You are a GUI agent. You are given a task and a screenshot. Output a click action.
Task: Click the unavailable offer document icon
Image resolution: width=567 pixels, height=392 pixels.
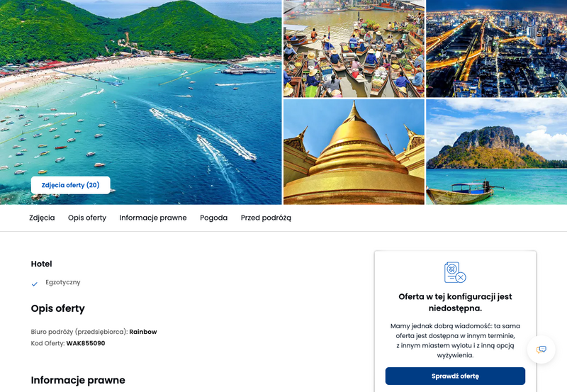[455, 272]
